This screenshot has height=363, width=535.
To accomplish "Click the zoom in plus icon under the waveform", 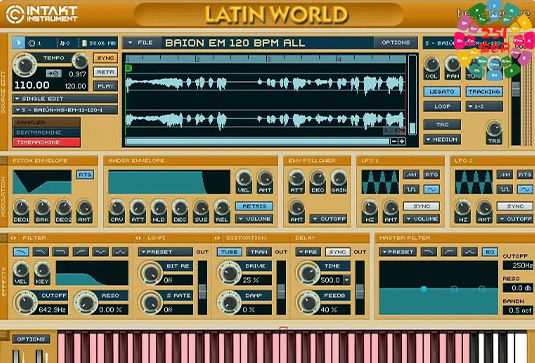I will pos(402,141).
